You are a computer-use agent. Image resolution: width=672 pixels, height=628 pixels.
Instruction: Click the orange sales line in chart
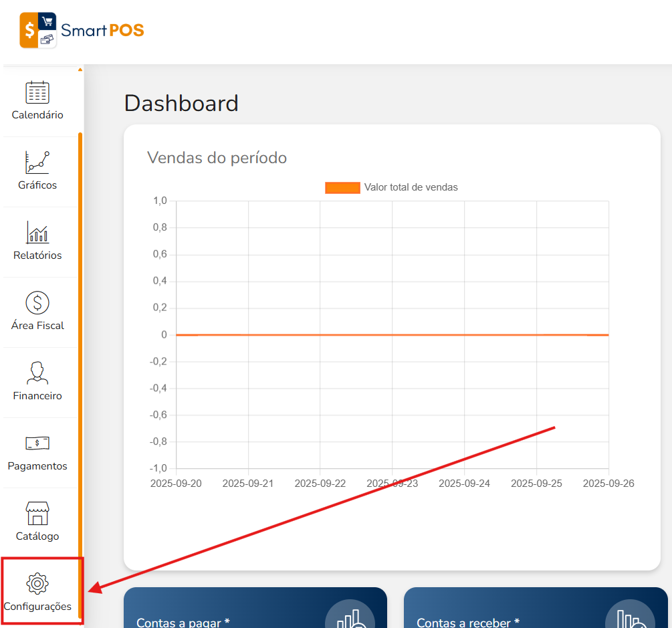click(x=392, y=335)
